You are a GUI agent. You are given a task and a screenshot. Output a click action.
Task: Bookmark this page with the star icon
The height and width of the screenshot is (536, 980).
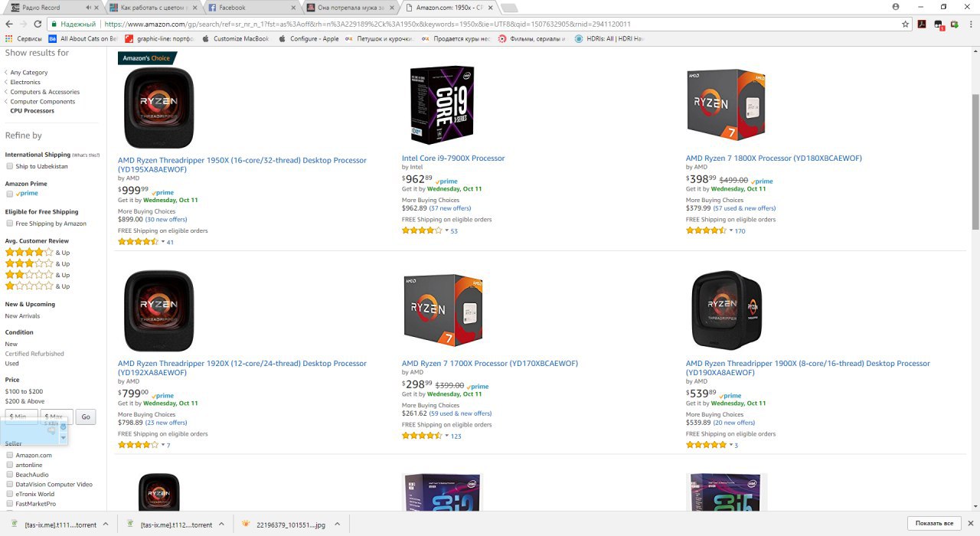(905, 24)
